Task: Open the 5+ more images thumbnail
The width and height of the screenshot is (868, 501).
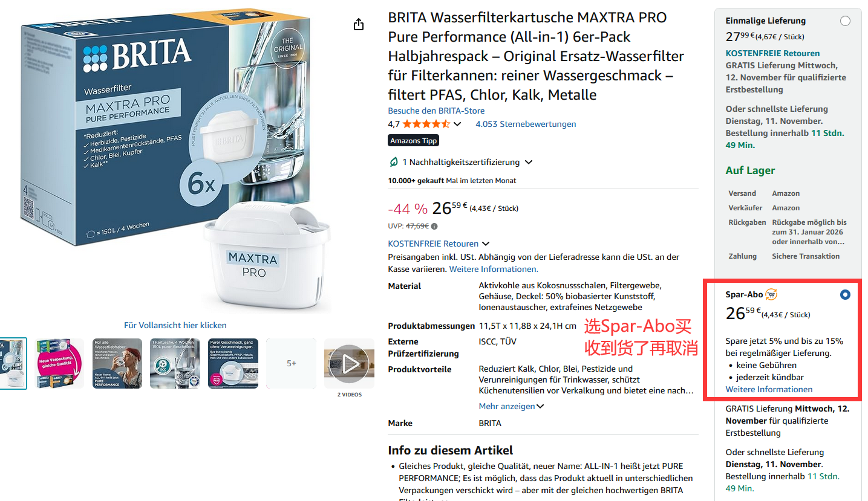Action: [292, 363]
